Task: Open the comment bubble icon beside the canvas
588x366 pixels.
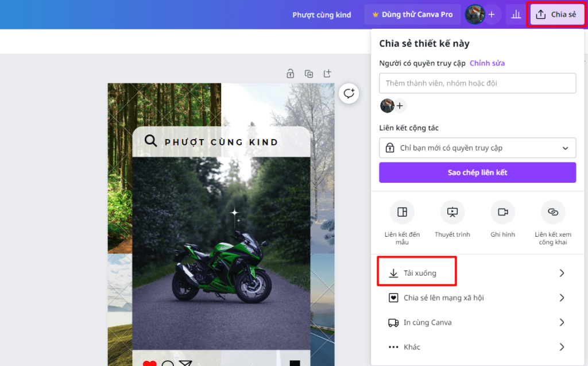Action: click(x=349, y=93)
